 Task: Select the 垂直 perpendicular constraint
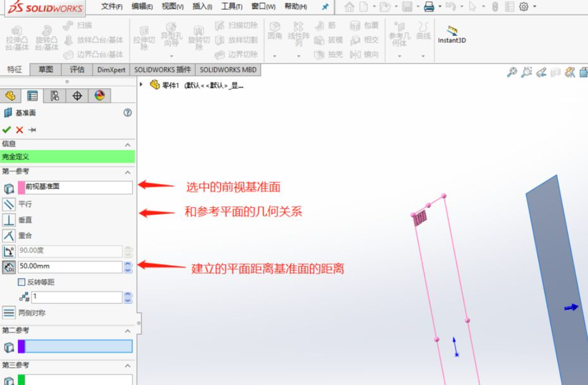tap(9, 220)
